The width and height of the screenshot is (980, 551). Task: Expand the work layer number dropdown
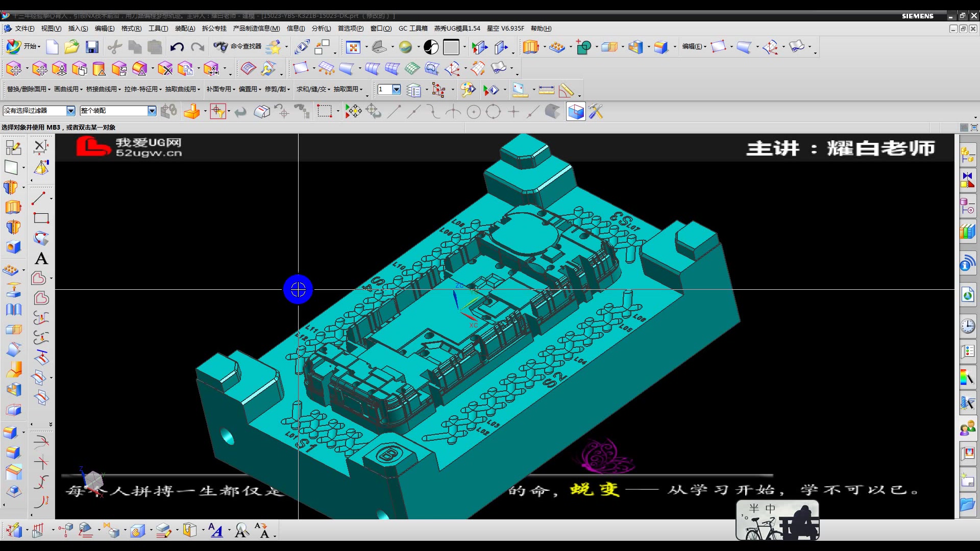pos(396,89)
